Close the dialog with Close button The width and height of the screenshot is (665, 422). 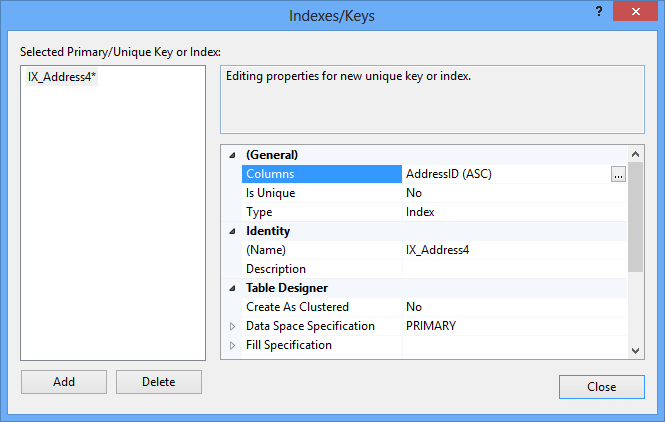click(602, 387)
